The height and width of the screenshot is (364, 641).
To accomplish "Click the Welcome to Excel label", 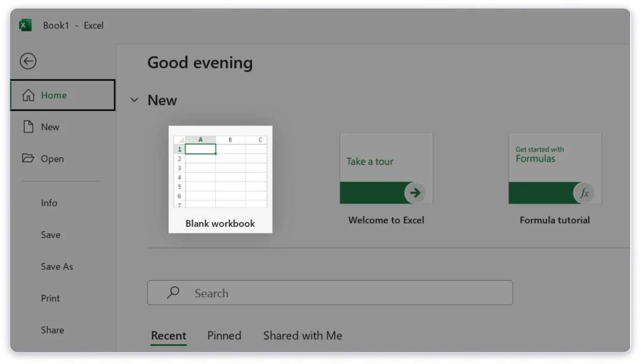I will coord(386,220).
